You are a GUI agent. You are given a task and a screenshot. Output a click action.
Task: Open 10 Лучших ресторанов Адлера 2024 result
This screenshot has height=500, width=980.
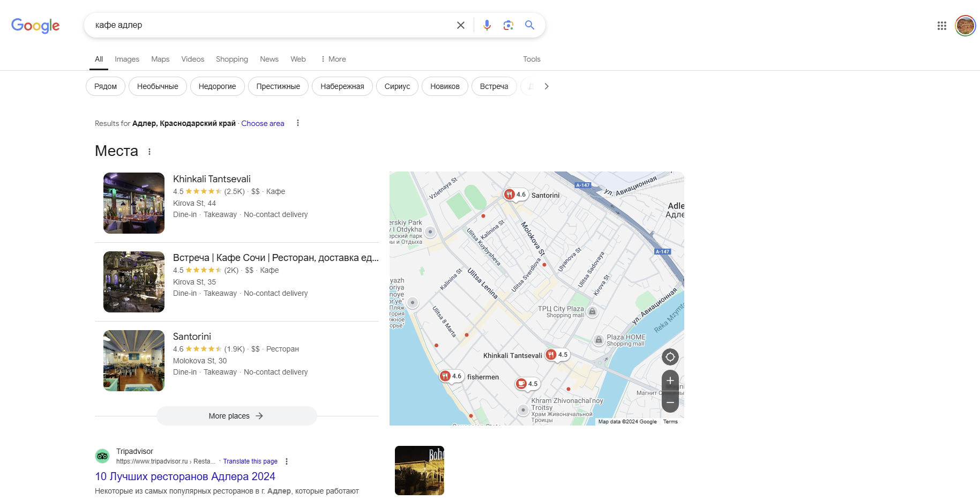click(x=185, y=476)
